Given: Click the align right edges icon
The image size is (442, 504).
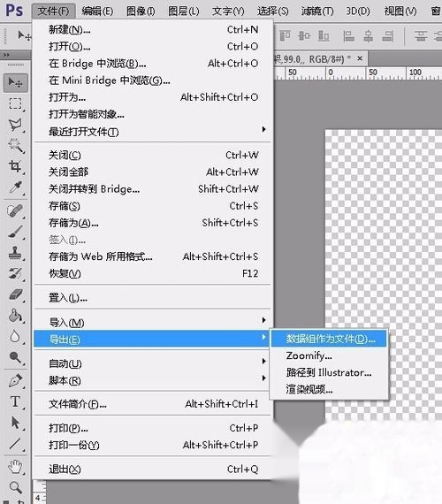Looking at the screenshot, I should 388,35.
